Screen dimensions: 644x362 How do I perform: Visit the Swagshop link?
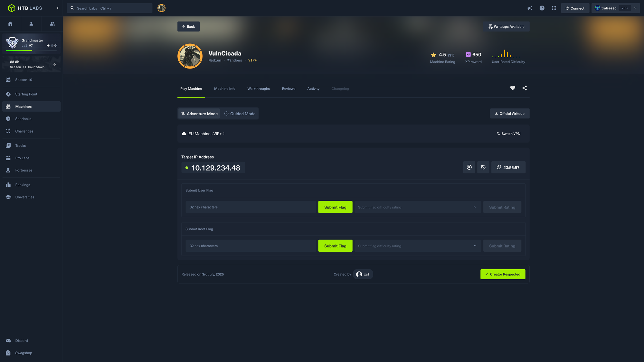[31, 353]
